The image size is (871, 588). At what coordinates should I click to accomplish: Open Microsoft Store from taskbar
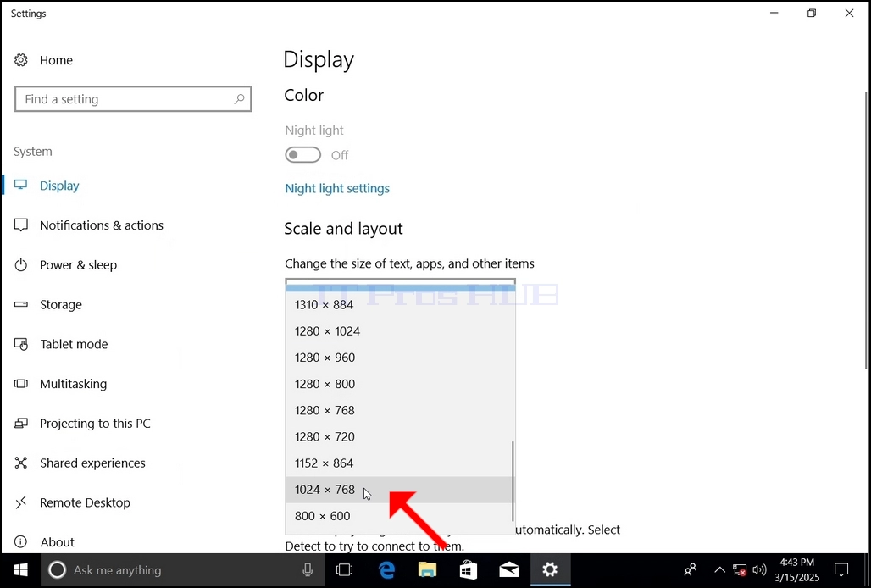(x=469, y=569)
